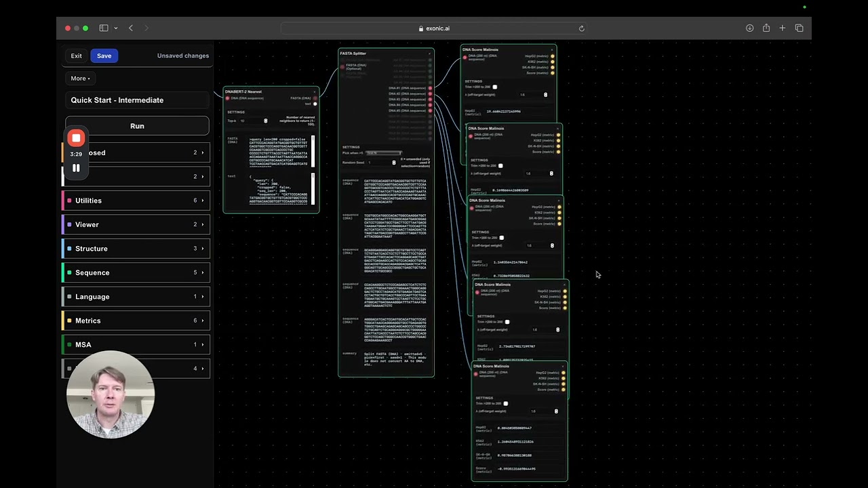Show Safari tab overview
868x488 pixels.
click(799, 28)
